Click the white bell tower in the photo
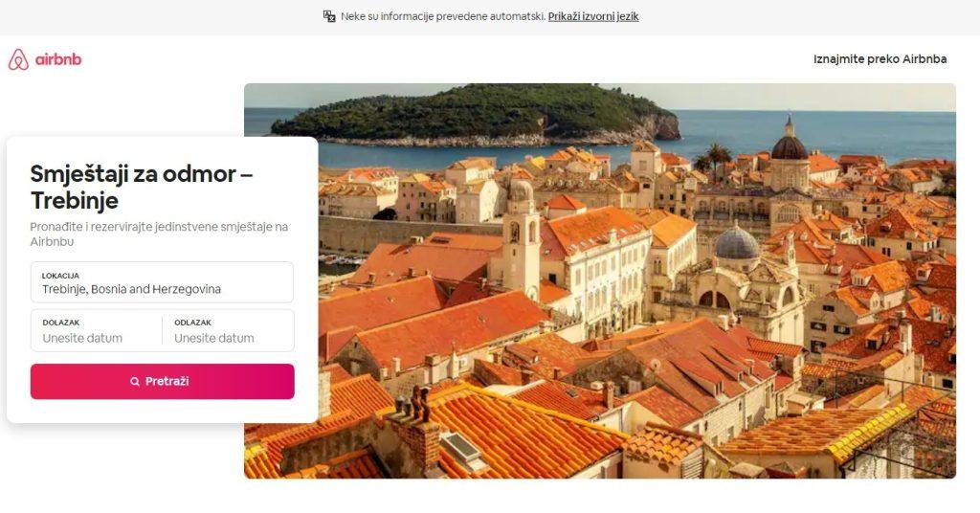Image resolution: width=980 pixels, height=513 pixels. [523, 237]
